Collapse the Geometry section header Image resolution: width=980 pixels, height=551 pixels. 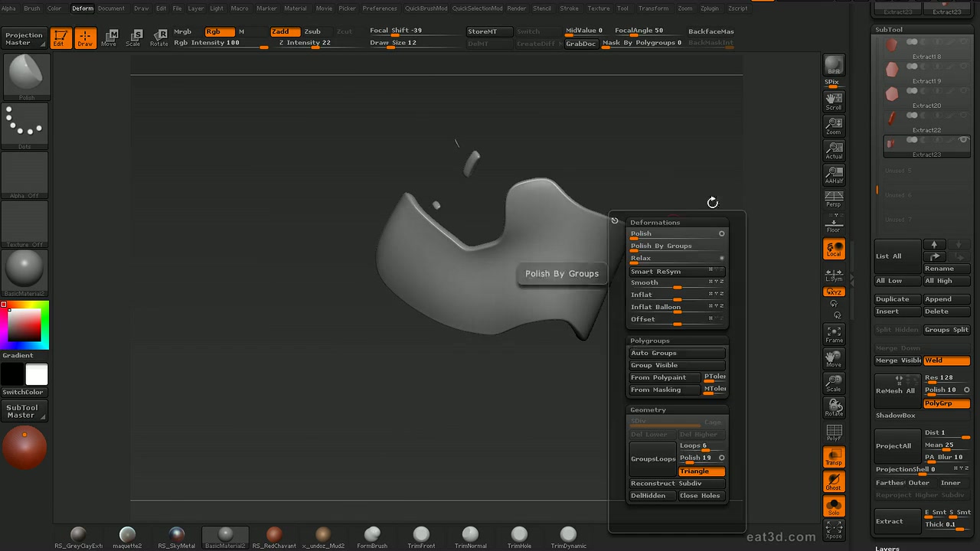648,410
